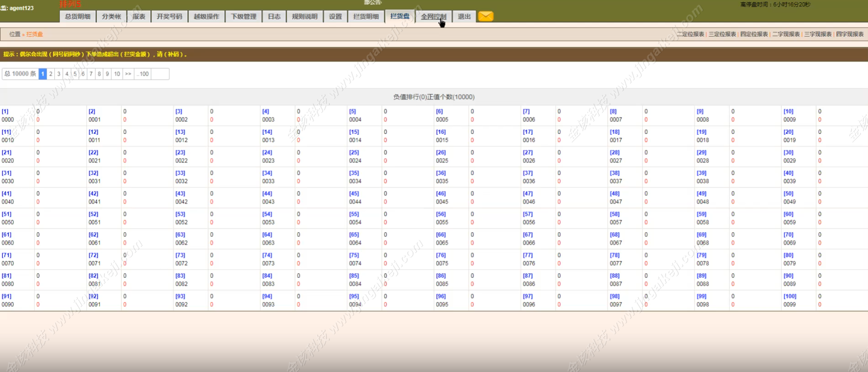Open the 设置 tab
The image size is (868, 372).
pyautogui.click(x=335, y=16)
